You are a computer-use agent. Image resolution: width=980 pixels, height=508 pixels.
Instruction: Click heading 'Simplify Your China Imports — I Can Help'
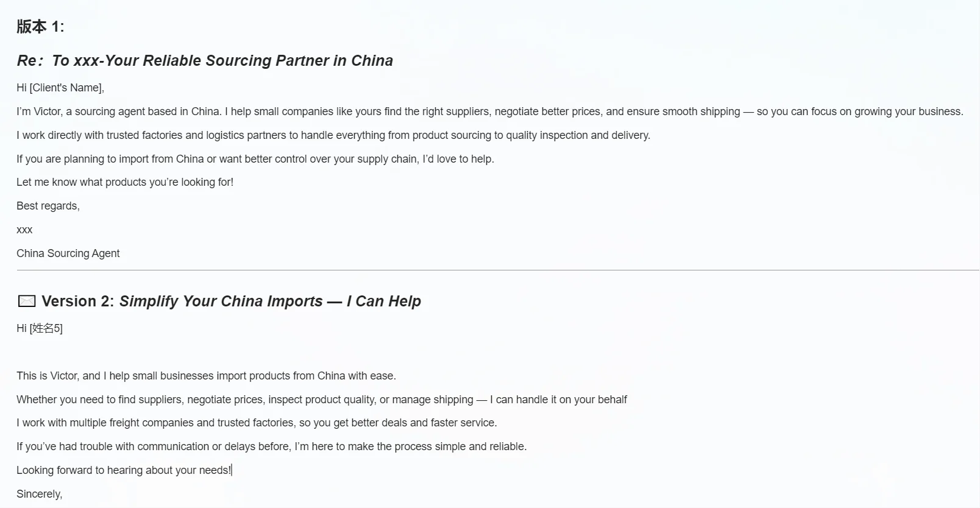point(270,301)
